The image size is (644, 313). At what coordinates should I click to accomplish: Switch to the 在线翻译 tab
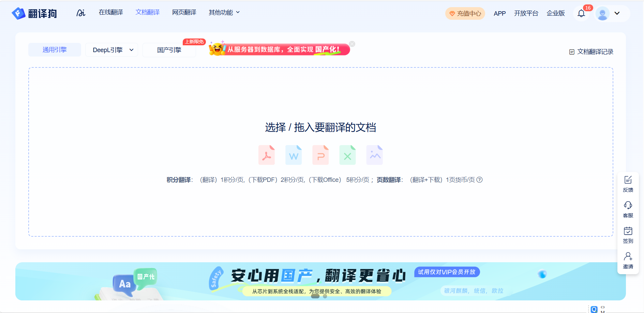coord(111,13)
